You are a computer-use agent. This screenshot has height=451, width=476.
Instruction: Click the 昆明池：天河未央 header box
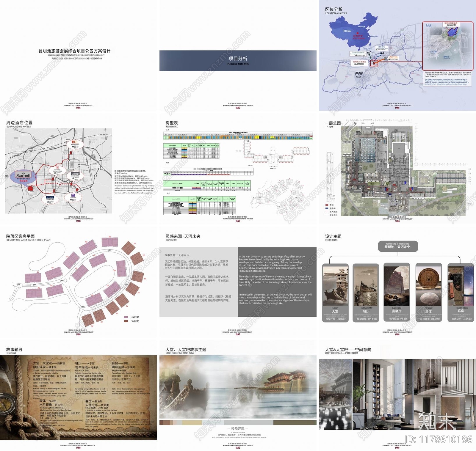[x=398, y=246]
